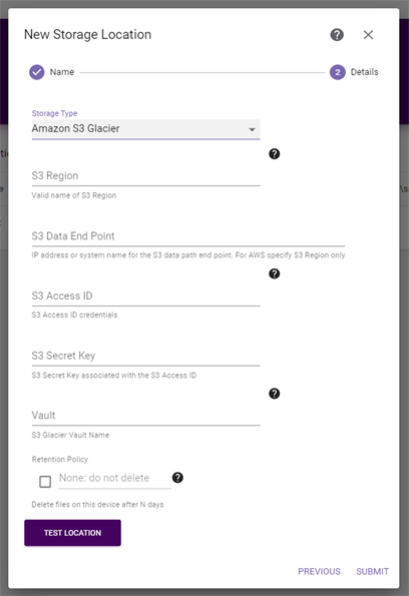Click the SUBMIT button
Image resolution: width=409 pixels, height=596 pixels.
point(373,571)
